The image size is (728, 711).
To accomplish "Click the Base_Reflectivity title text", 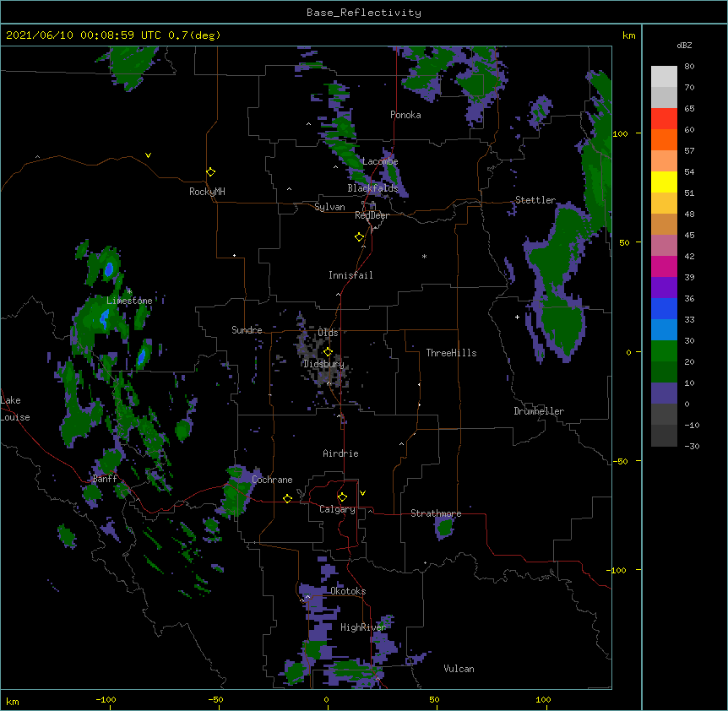I will [364, 13].
